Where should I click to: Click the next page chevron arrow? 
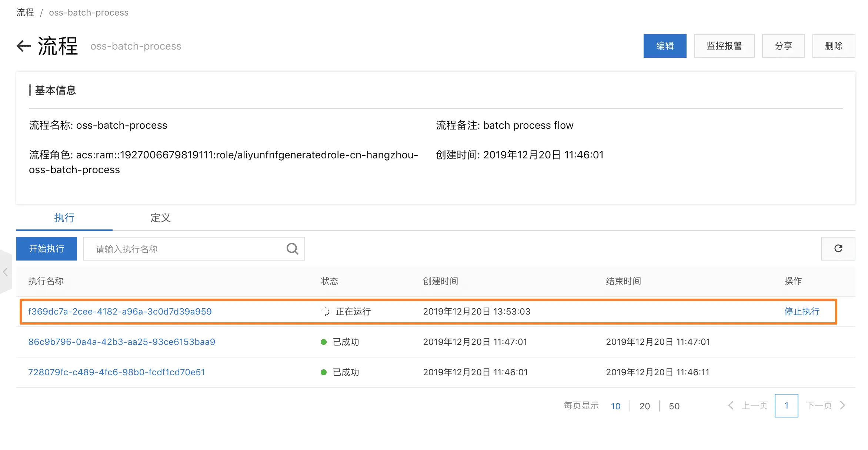[843, 406]
